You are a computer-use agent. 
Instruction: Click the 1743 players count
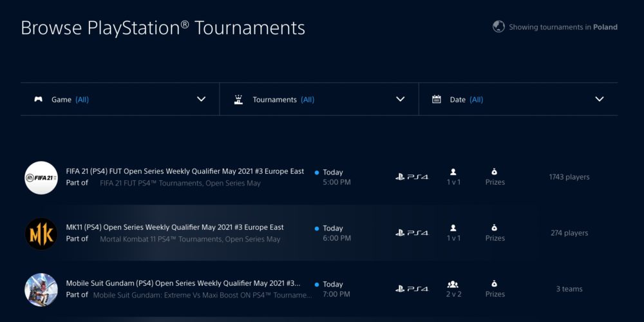click(569, 177)
